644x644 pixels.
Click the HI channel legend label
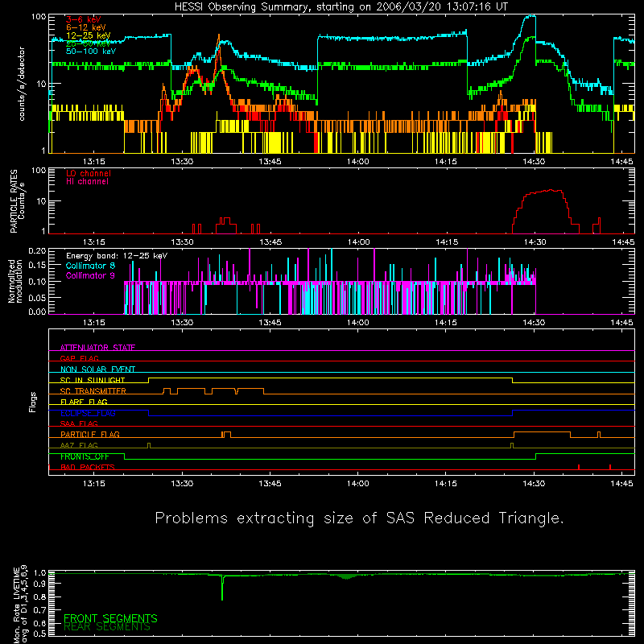[87, 182]
